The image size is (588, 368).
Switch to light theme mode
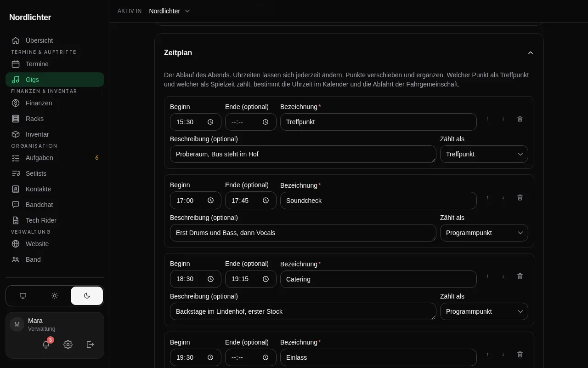tap(55, 296)
